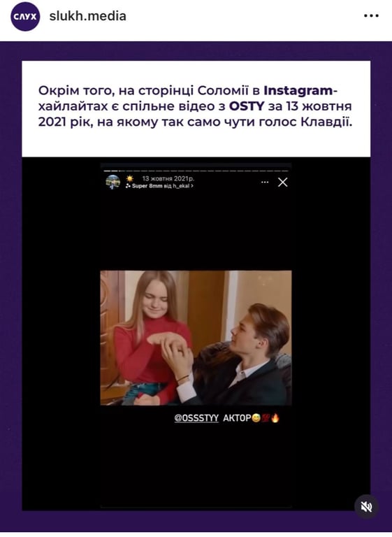Click the bold OSTY word in caption
The width and height of the screenshot is (392, 537).
click(x=247, y=106)
